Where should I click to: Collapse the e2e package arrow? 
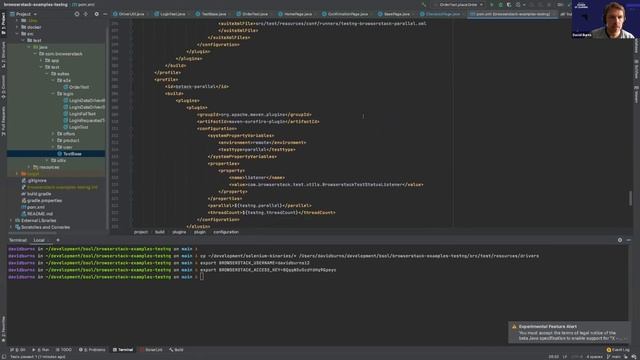click(53, 80)
